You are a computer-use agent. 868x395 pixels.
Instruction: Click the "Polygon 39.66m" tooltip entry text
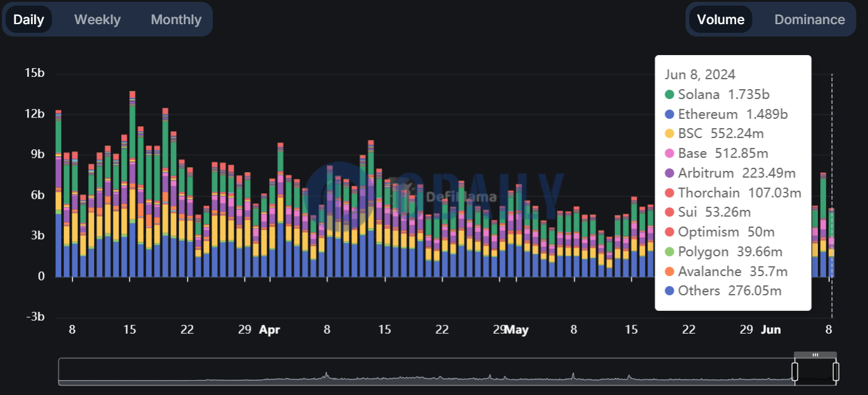[730, 251]
